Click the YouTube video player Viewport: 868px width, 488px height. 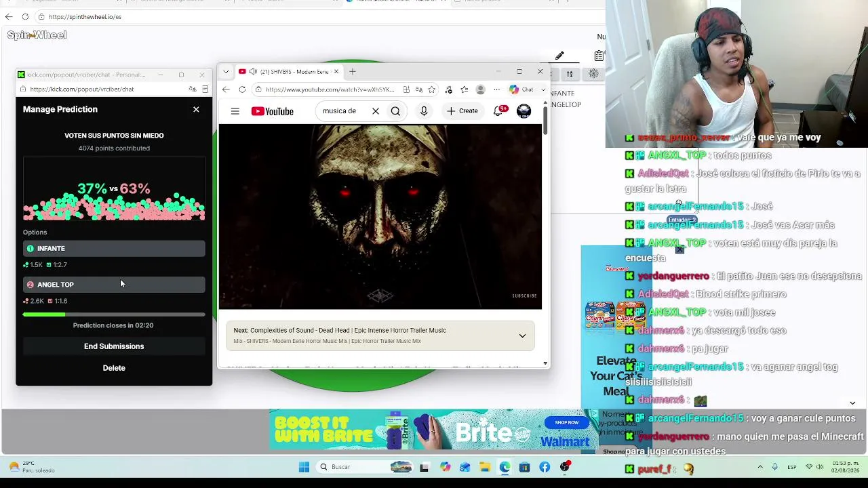(x=380, y=217)
